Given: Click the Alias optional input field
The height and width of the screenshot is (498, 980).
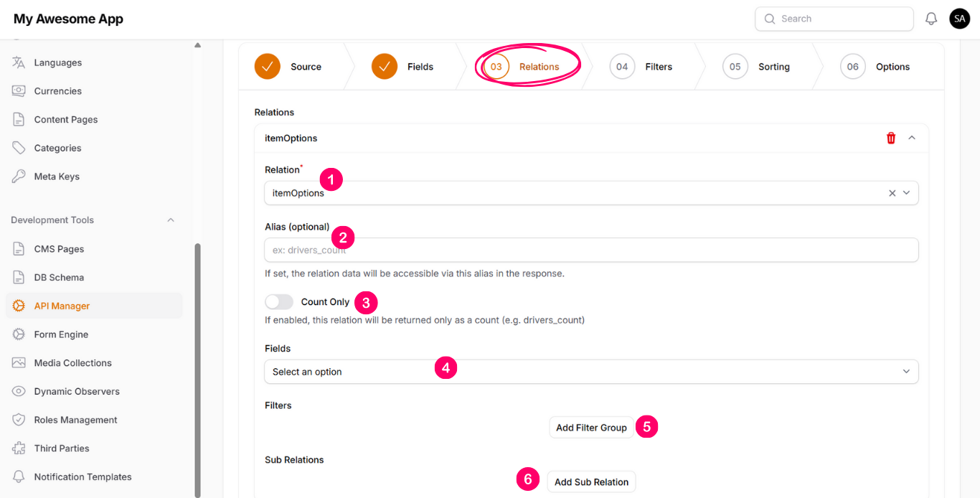Looking at the screenshot, I should [x=591, y=250].
